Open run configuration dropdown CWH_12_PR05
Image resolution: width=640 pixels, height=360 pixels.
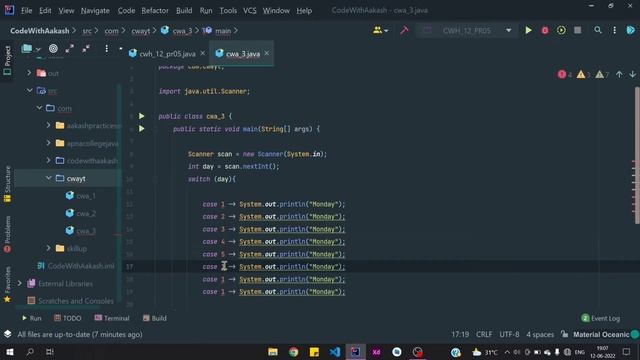coord(467,30)
